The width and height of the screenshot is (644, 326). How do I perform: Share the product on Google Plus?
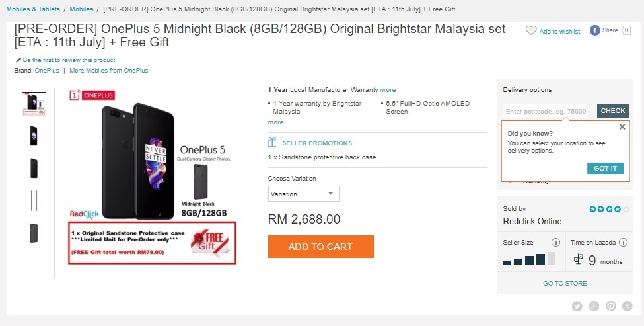594,306
